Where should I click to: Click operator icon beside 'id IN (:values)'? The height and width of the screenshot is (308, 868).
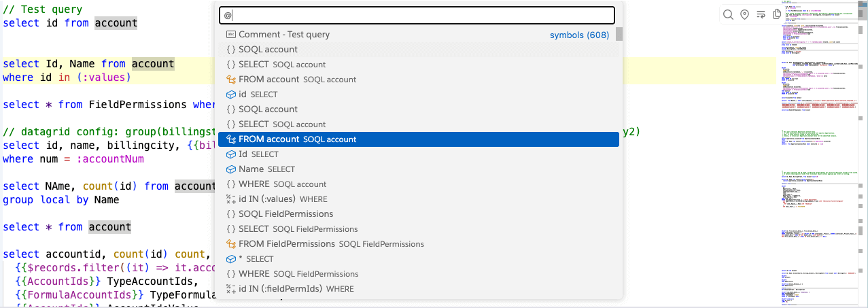[x=231, y=199]
